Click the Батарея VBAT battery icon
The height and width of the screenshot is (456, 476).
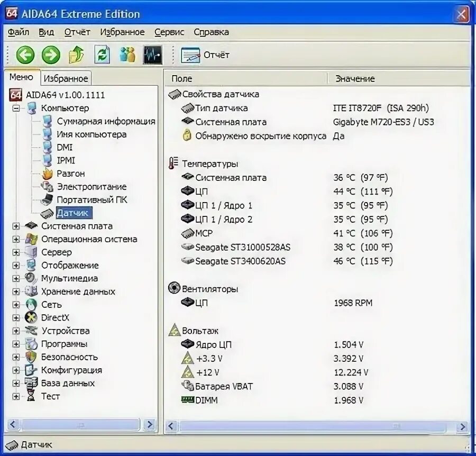coord(188,386)
